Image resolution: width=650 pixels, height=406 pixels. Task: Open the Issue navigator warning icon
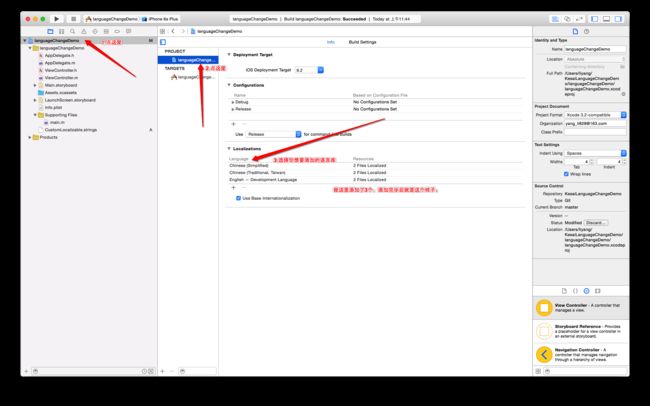(84, 32)
